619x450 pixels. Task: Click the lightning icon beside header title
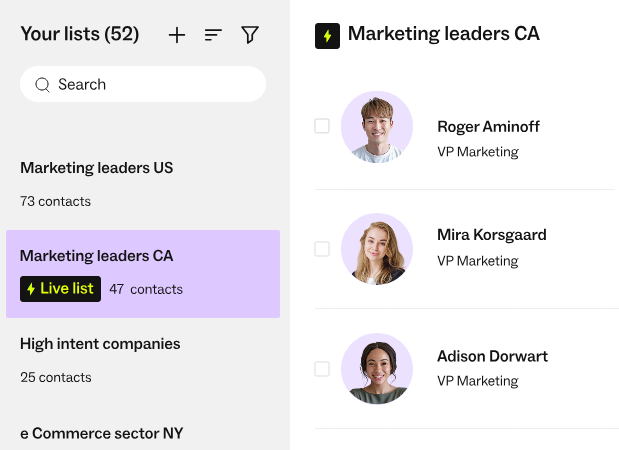point(327,35)
